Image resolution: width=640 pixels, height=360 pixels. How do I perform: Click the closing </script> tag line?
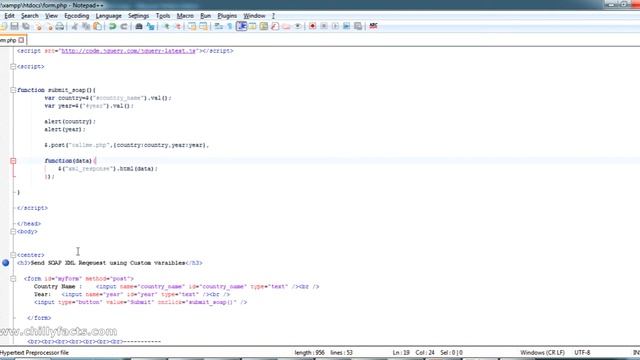(x=32, y=208)
